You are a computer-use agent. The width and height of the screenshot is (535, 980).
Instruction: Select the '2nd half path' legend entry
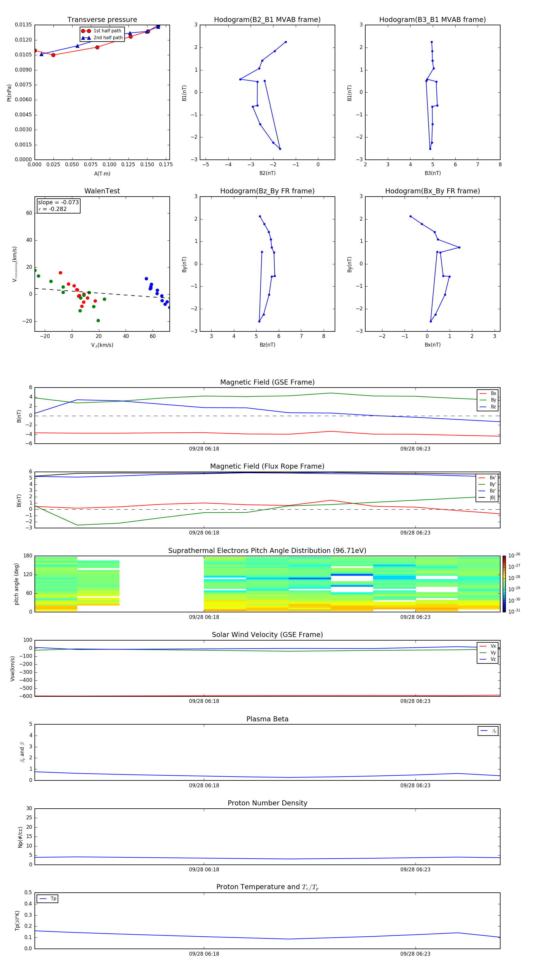tap(102, 38)
